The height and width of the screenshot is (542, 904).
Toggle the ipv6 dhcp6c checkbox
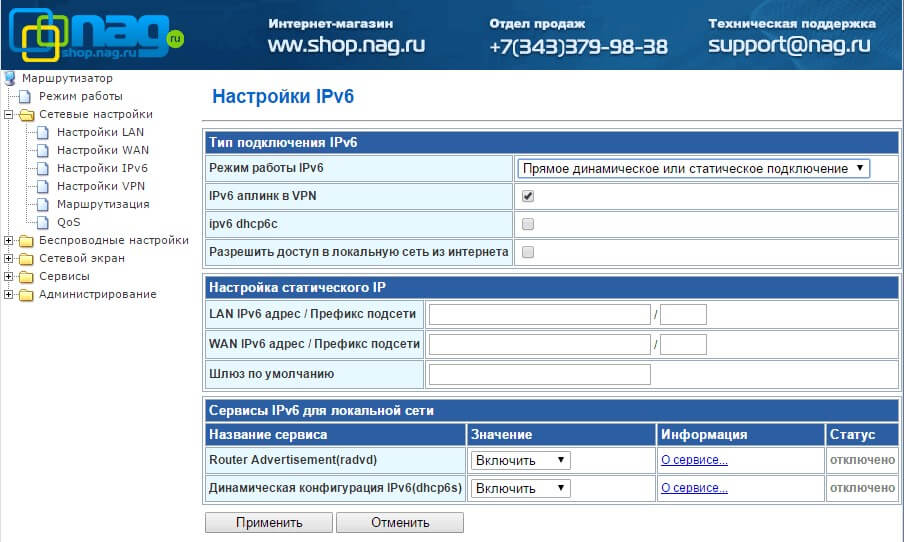point(528,224)
